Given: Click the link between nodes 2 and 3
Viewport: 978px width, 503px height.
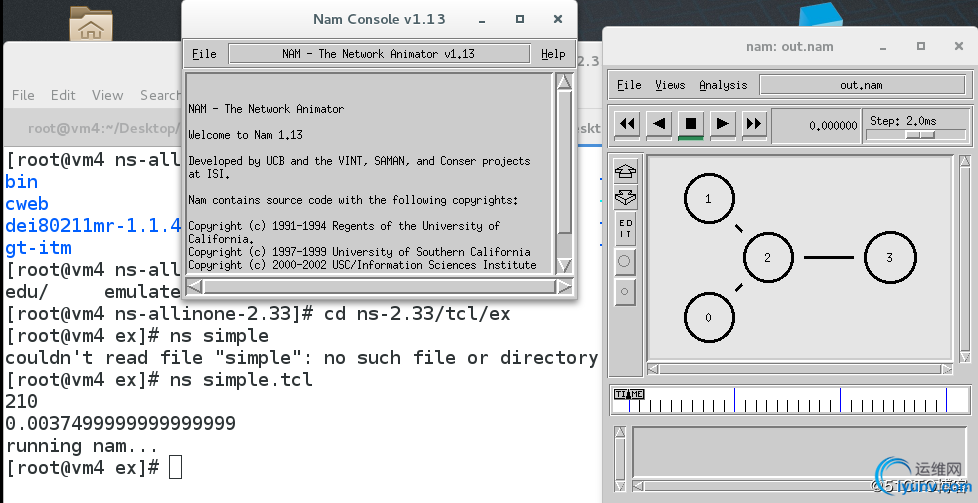Looking at the screenshot, I should [829, 257].
